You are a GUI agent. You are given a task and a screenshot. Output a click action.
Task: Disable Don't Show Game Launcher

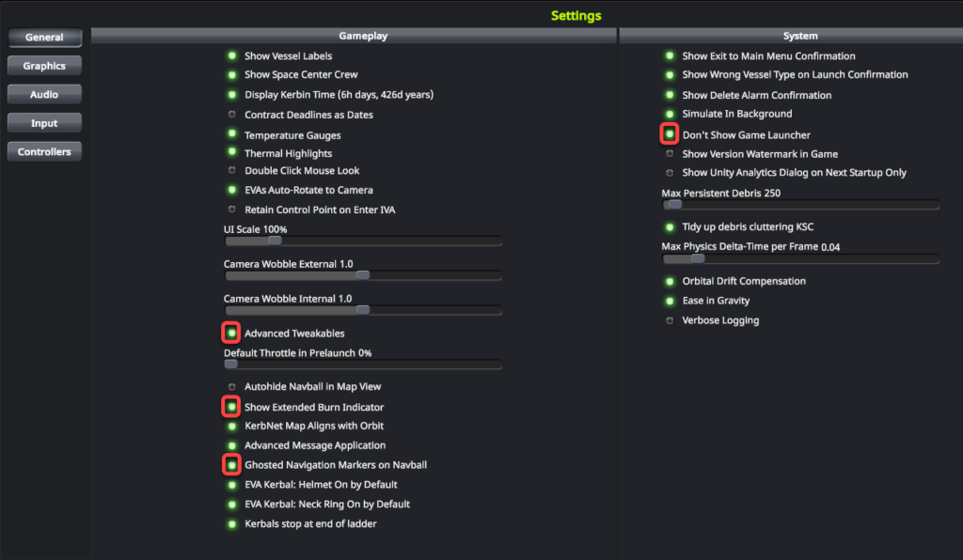click(669, 133)
